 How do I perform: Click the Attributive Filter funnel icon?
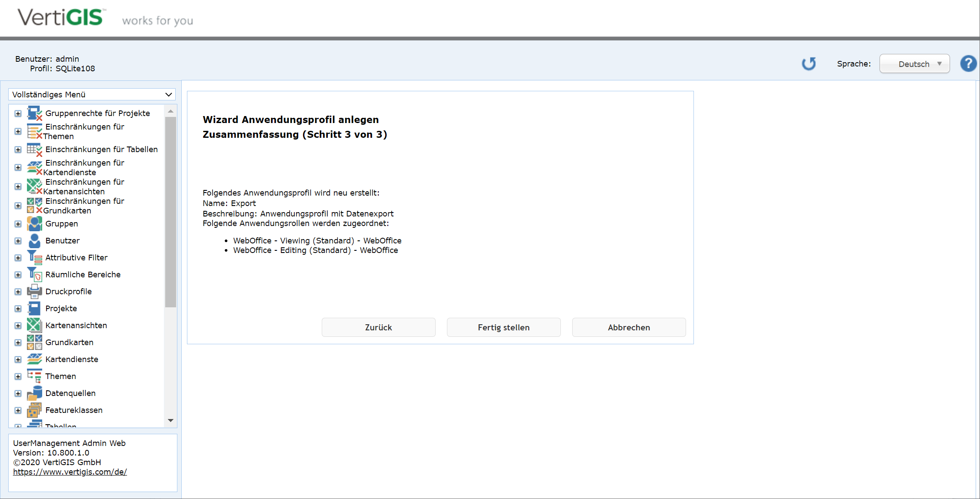pyautogui.click(x=34, y=257)
